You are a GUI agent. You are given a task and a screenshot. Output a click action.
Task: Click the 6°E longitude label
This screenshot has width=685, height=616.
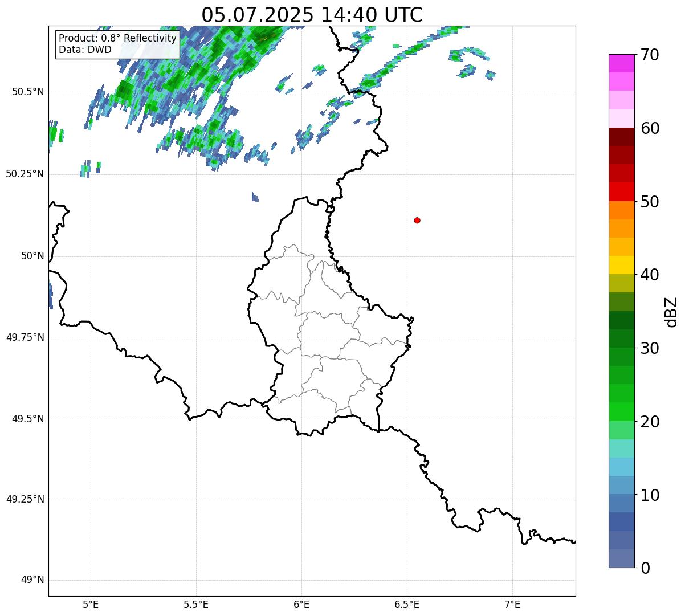pos(301,605)
